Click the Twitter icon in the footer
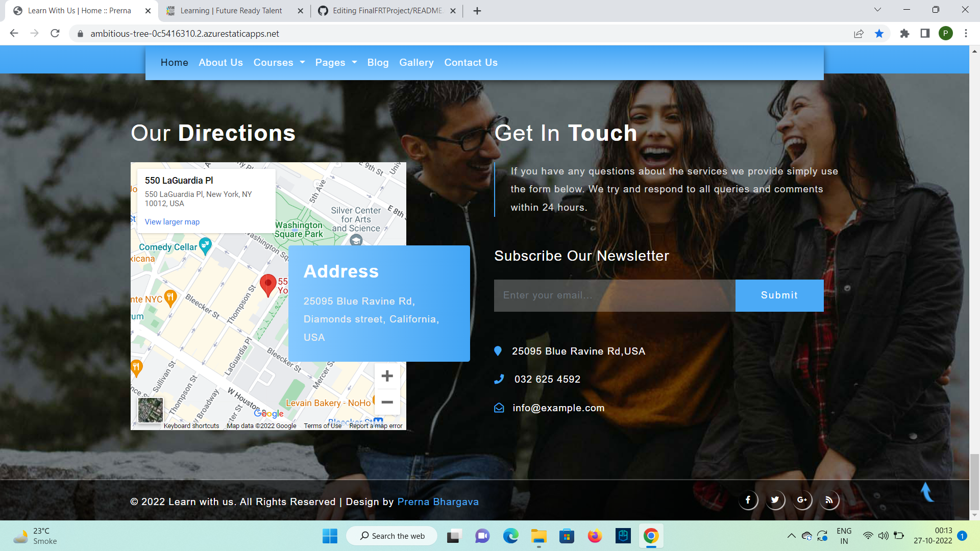Screen dimensions: 980x551 pos(775,500)
